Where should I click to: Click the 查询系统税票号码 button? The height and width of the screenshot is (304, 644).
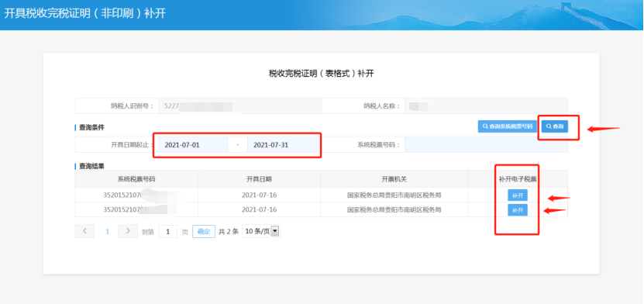click(508, 126)
